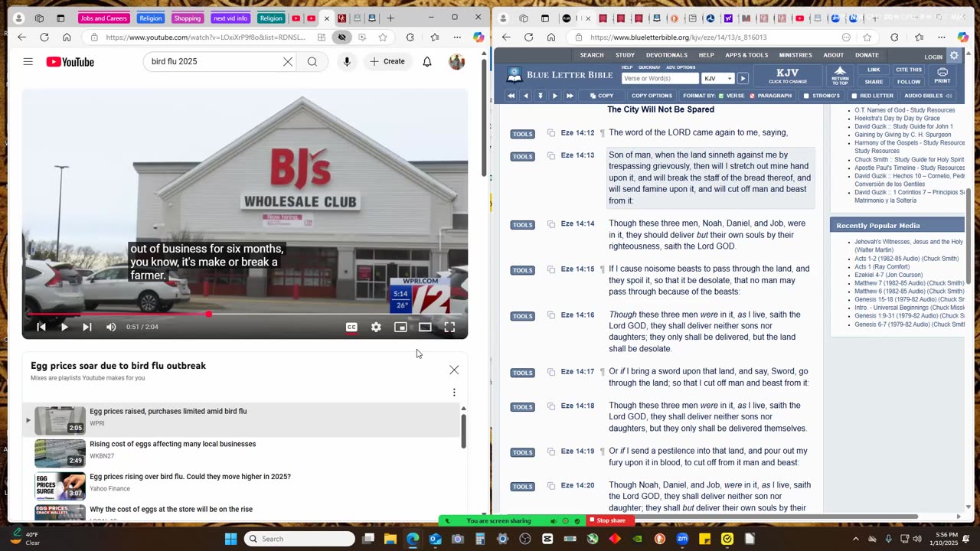Run the YouTube search with the magnifier
This screenshot has width=980, height=551.
(x=312, y=61)
